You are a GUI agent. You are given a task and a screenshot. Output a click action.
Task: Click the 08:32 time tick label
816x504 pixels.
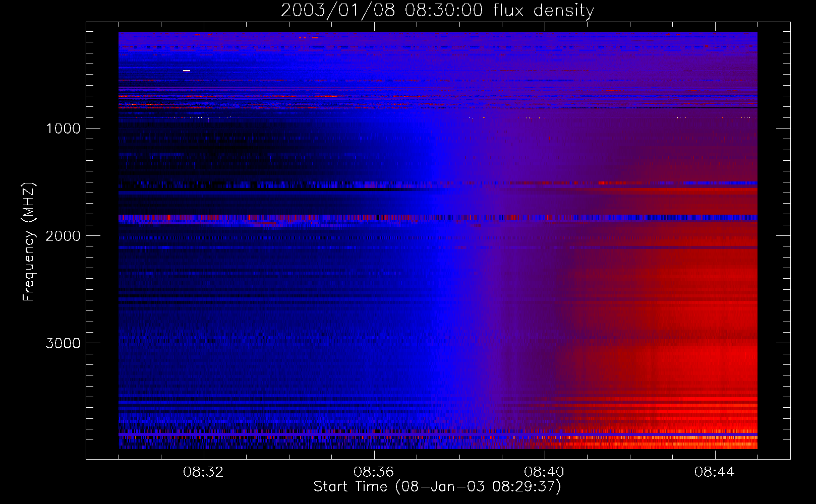203,472
